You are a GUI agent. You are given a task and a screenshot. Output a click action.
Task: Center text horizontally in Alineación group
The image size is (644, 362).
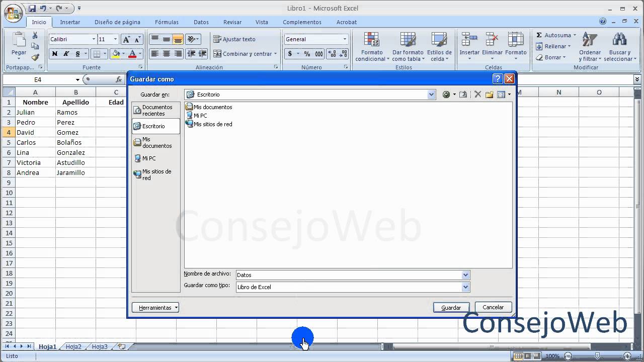(166, 54)
